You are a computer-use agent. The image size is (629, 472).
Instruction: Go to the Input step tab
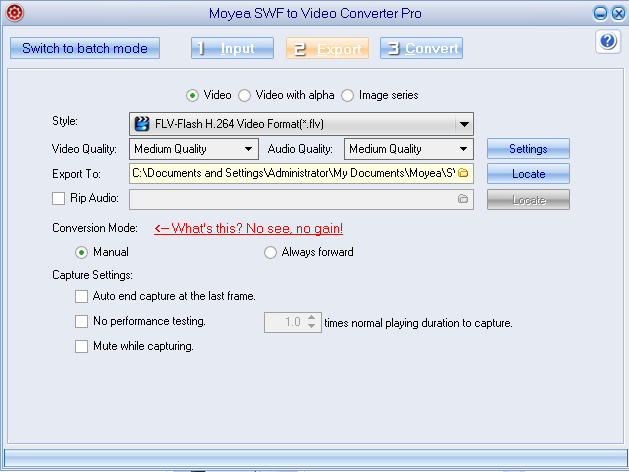[232, 48]
